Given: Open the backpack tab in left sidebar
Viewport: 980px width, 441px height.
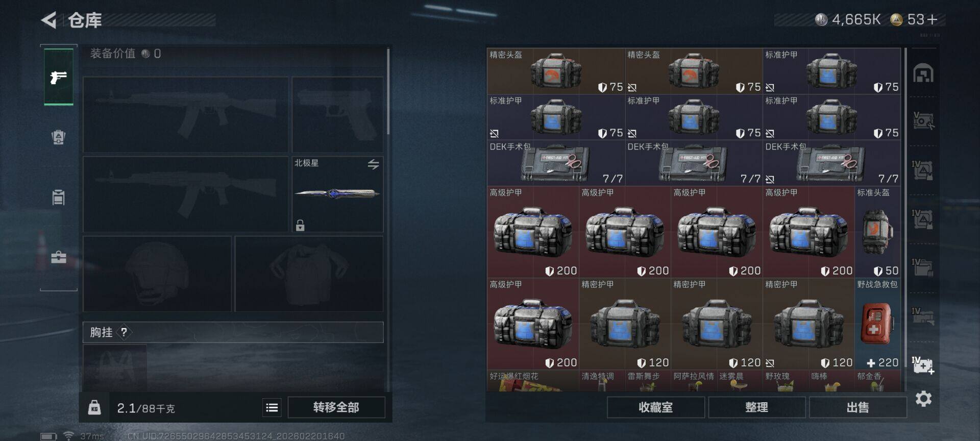Looking at the screenshot, I should (59, 137).
